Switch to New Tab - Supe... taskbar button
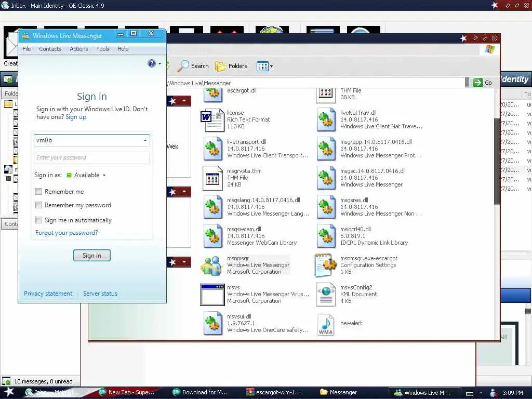Image resolution: width=532 pixels, height=399 pixels. point(128,392)
